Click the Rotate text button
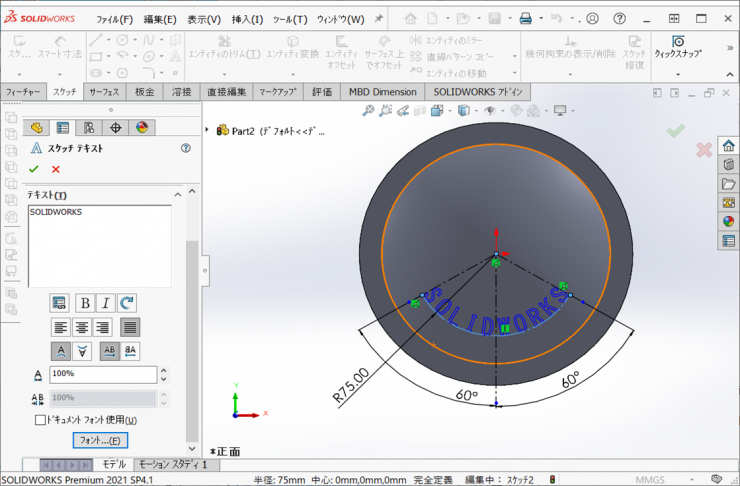740x486 pixels. [127, 303]
